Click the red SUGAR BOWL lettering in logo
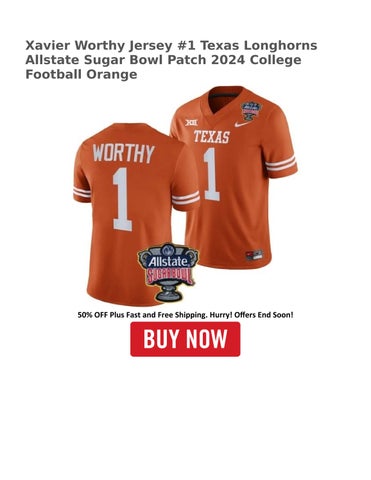 click(170, 275)
